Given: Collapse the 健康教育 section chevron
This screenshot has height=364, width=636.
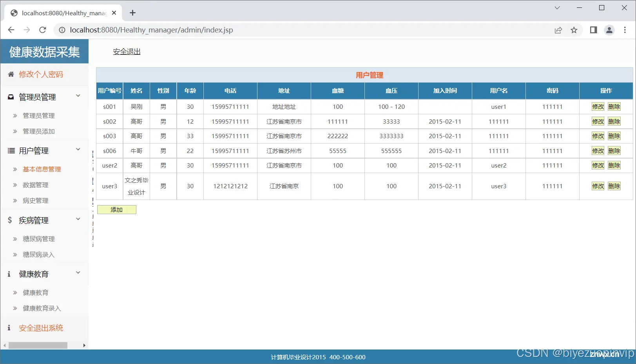Looking at the screenshot, I should click(78, 273).
